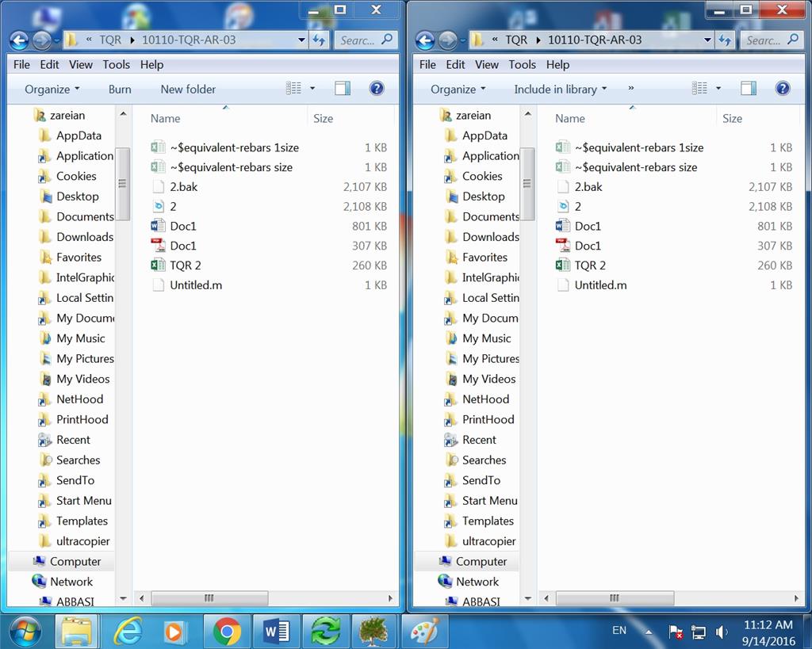812x649 pixels.
Task: Open Internet Explorer from taskbar
Action: coord(128,632)
